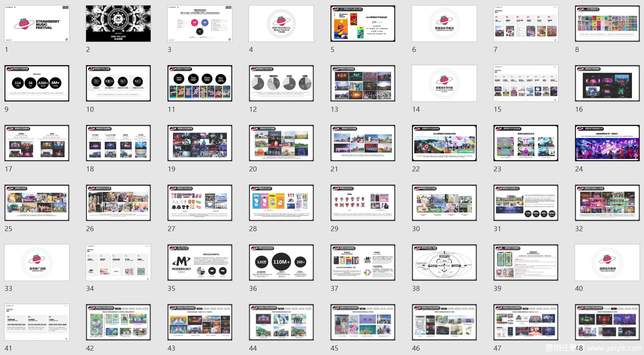Choose slide 5 with festival poster artwork
644x355 pixels.
(x=363, y=24)
